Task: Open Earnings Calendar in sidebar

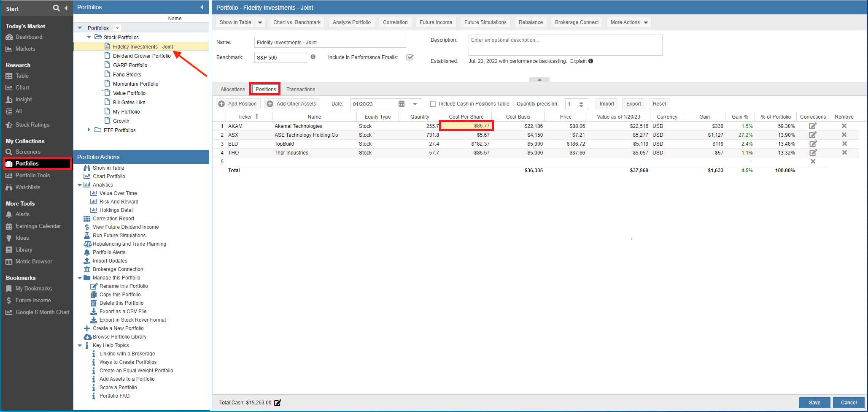Action: coord(38,226)
